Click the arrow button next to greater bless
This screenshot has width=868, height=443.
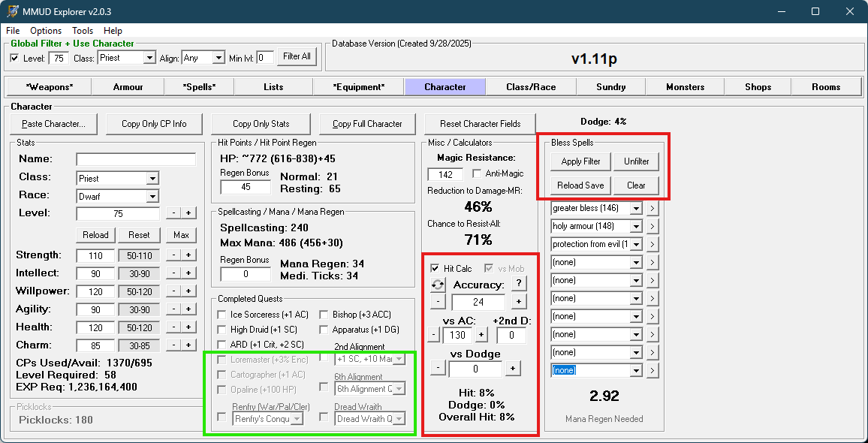tap(653, 208)
